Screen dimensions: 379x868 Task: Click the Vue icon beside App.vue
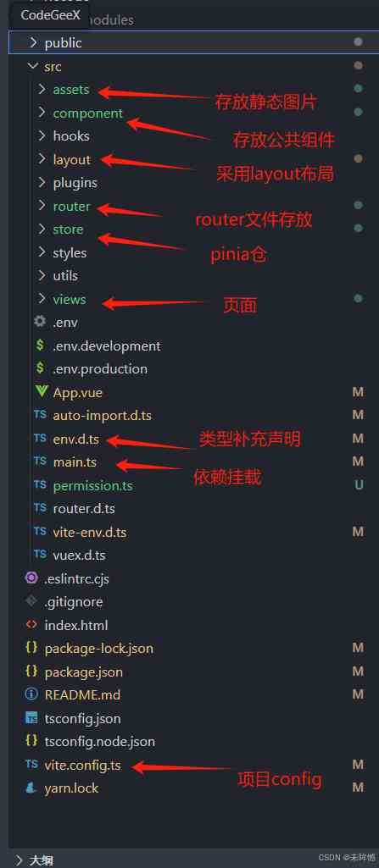[41, 392]
